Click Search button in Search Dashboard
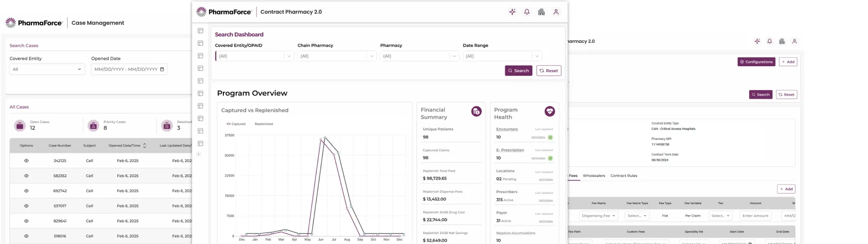This screenshot has width=868, height=244. tap(518, 71)
